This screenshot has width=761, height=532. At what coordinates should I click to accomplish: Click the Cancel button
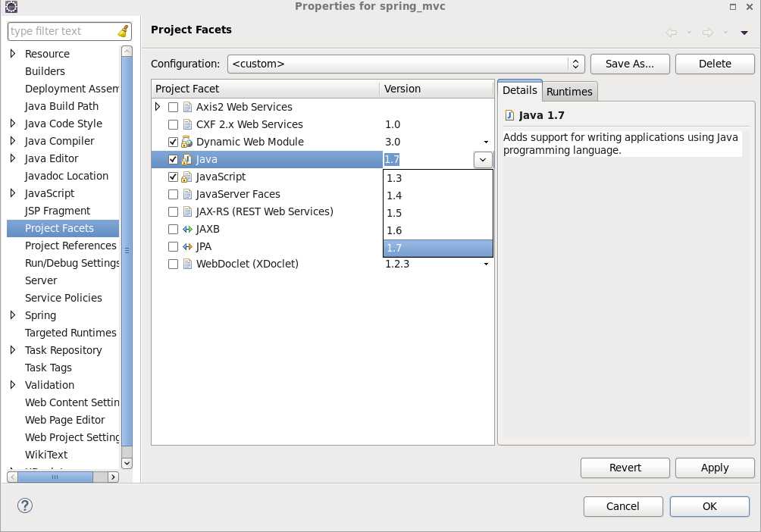(x=623, y=506)
